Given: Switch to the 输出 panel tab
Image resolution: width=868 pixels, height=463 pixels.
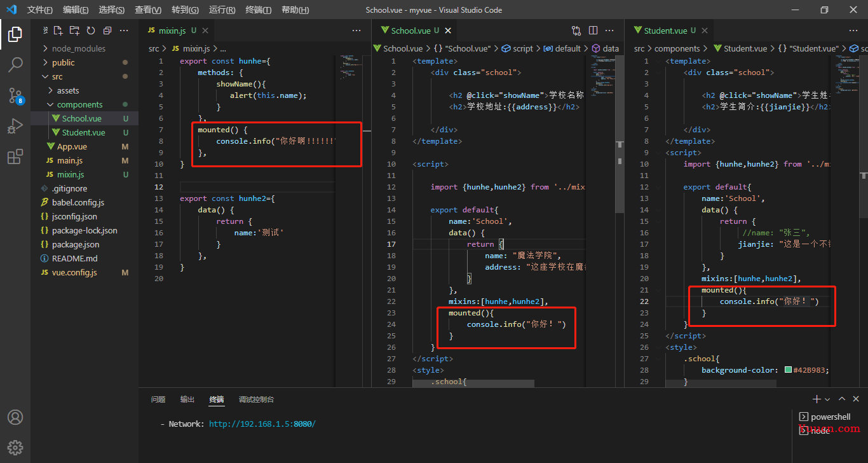Looking at the screenshot, I should [187, 399].
